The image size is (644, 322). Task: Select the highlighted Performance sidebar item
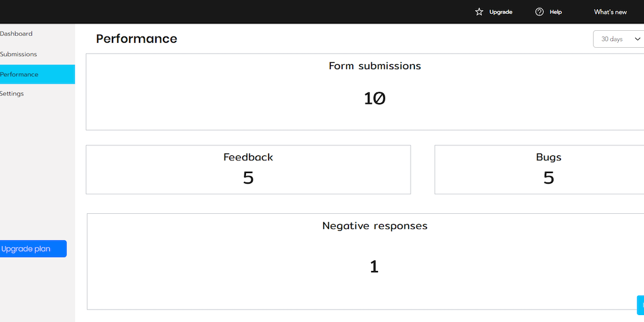pyautogui.click(x=19, y=74)
